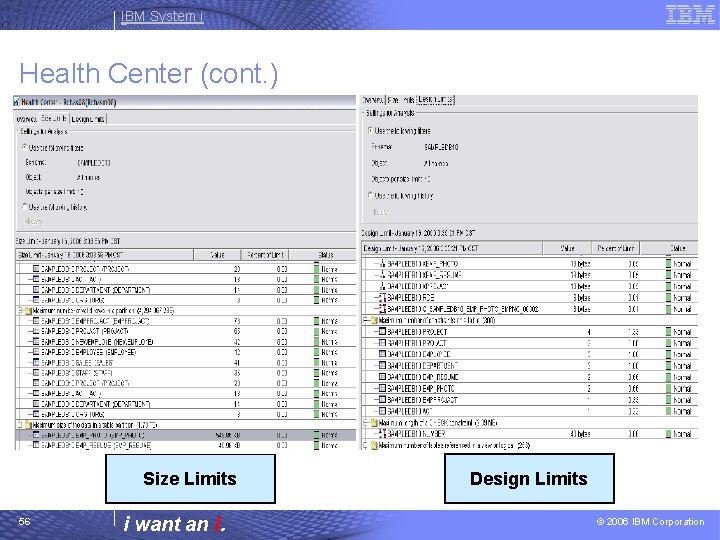Select EMPPROJACT row with value 73 in Size Limits
The height and width of the screenshot is (540, 720).
tap(186, 321)
